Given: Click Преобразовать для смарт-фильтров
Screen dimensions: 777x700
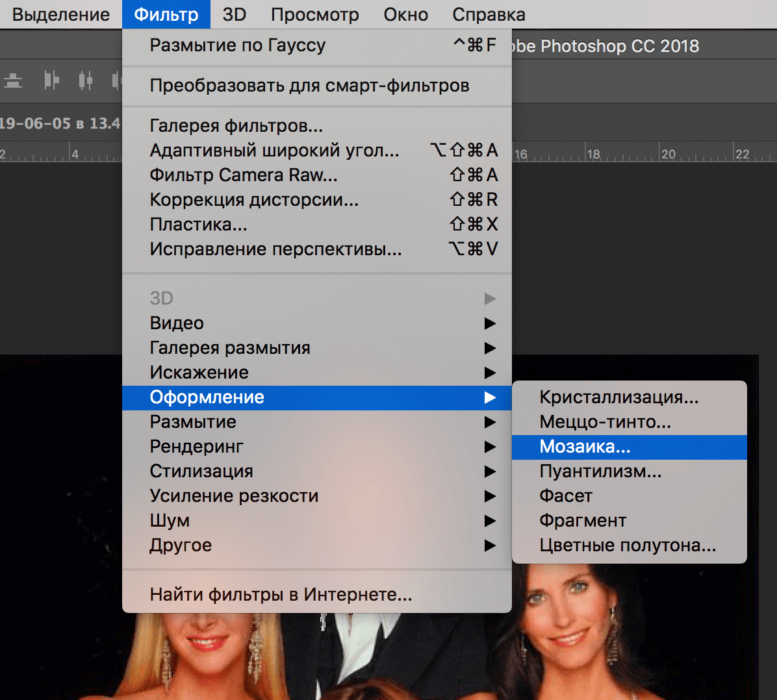Looking at the screenshot, I should coord(309,86).
